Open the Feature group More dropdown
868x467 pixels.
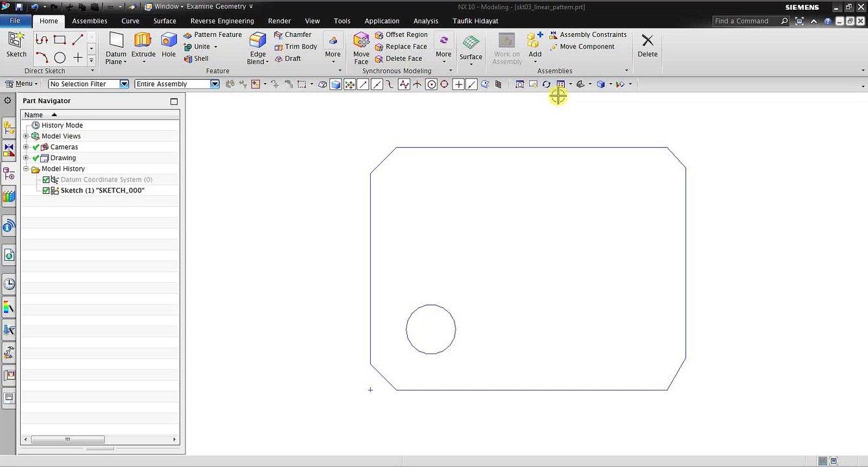point(333,49)
